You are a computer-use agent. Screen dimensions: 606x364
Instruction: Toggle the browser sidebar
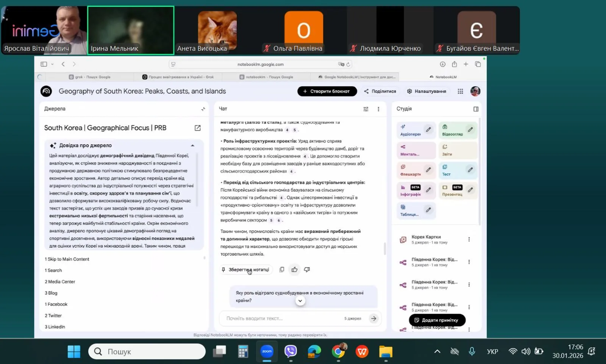click(44, 64)
